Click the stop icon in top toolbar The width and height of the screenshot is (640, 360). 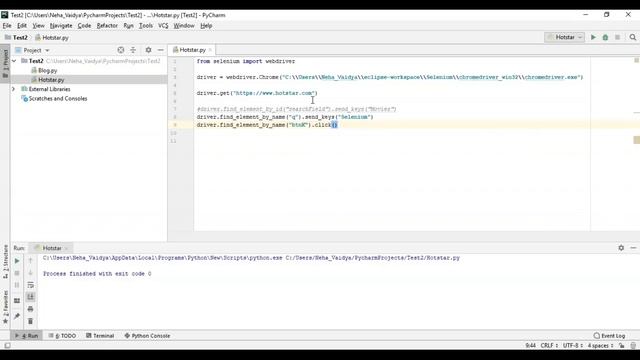click(618, 37)
